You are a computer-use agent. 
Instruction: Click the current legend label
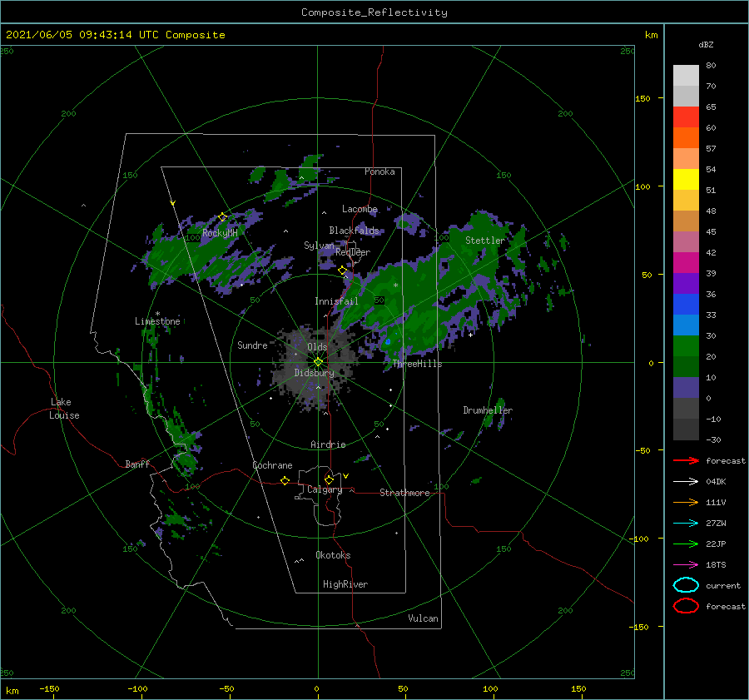[723, 585]
